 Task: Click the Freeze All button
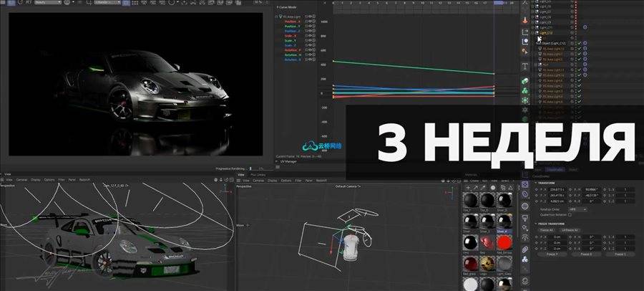pos(547,230)
